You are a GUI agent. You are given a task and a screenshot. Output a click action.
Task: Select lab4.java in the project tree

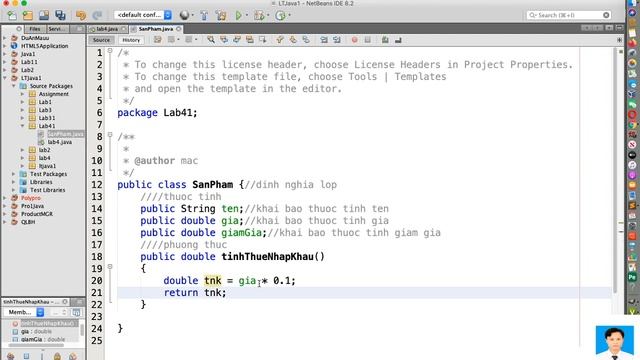[60, 142]
